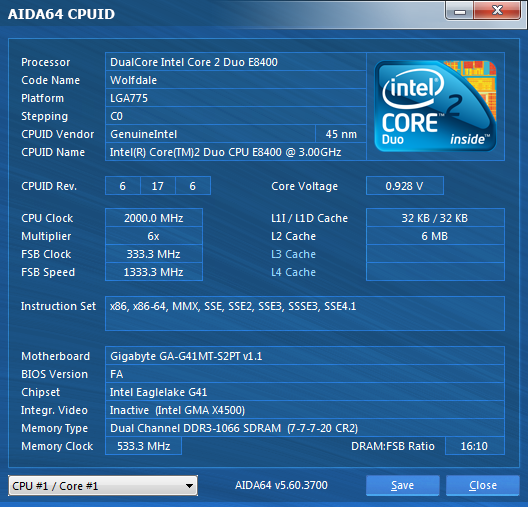This screenshot has width=528, height=507.
Task: Click the core voltage value 0.928 V
Action: pyautogui.click(x=405, y=186)
